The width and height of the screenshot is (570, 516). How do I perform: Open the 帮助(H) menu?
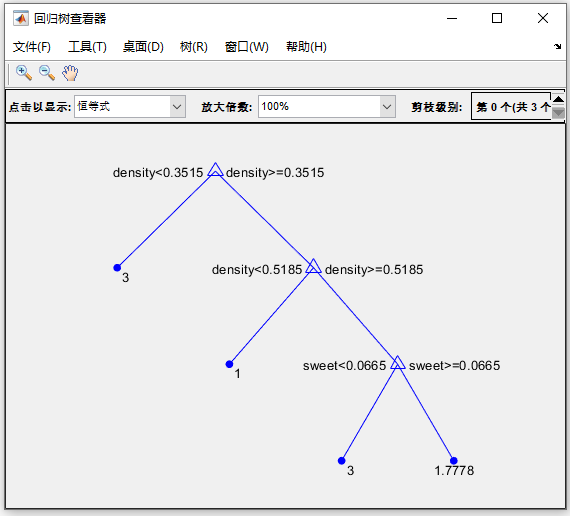pyautogui.click(x=306, y=47)
